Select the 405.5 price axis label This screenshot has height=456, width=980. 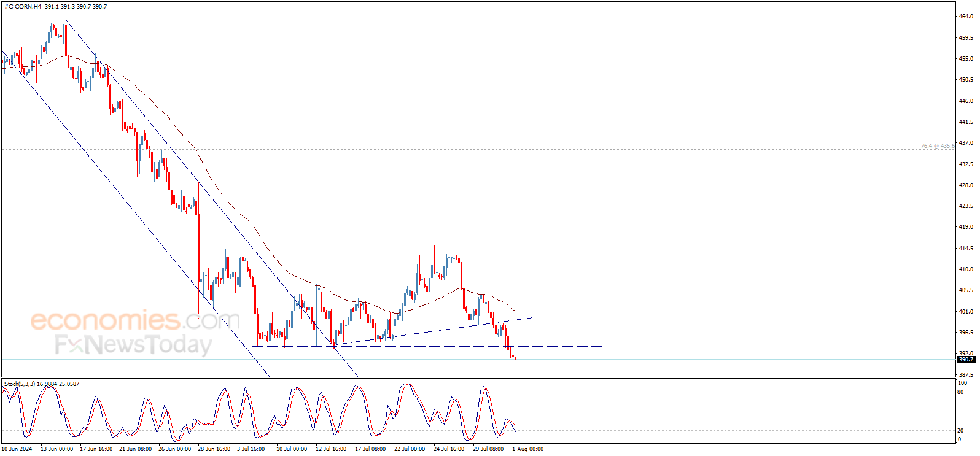tap(966, 290)
